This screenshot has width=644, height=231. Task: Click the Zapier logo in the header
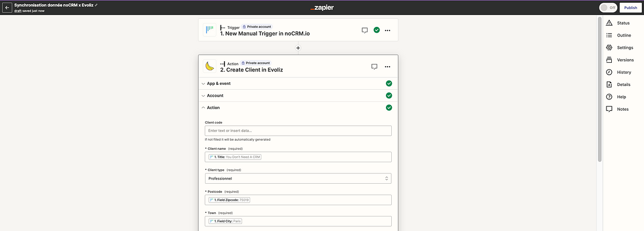pyautogui.click(x=322, y=8)
